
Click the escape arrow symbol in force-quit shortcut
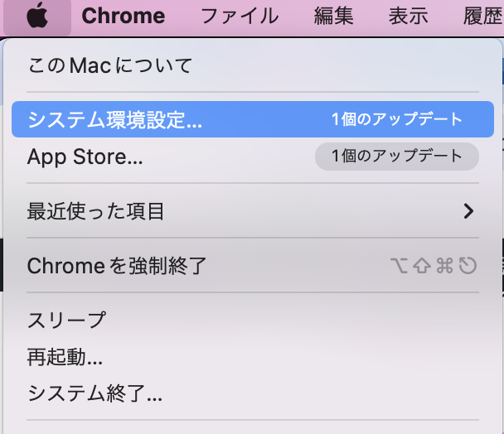[468, 266]
